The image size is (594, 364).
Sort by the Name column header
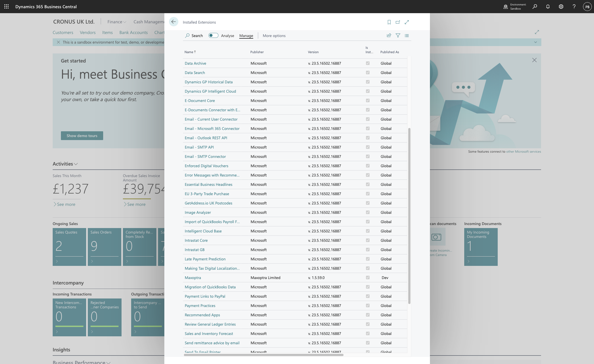[190, 52]
